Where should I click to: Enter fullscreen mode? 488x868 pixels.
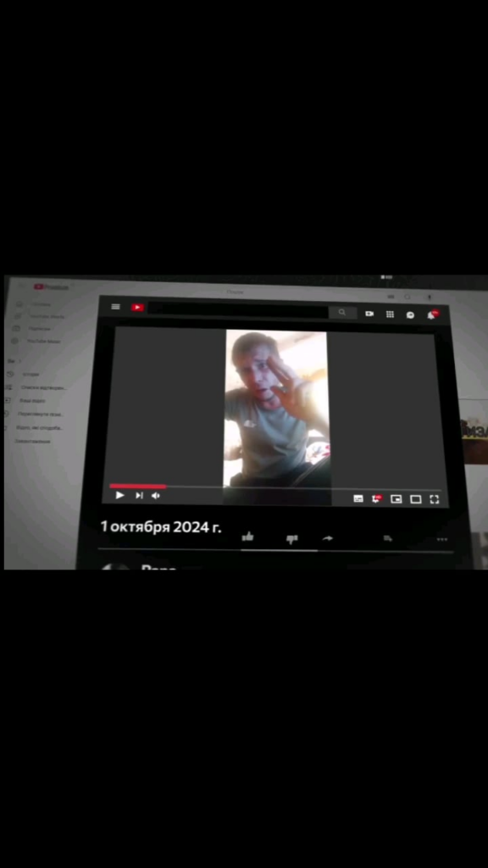[435, 499]
